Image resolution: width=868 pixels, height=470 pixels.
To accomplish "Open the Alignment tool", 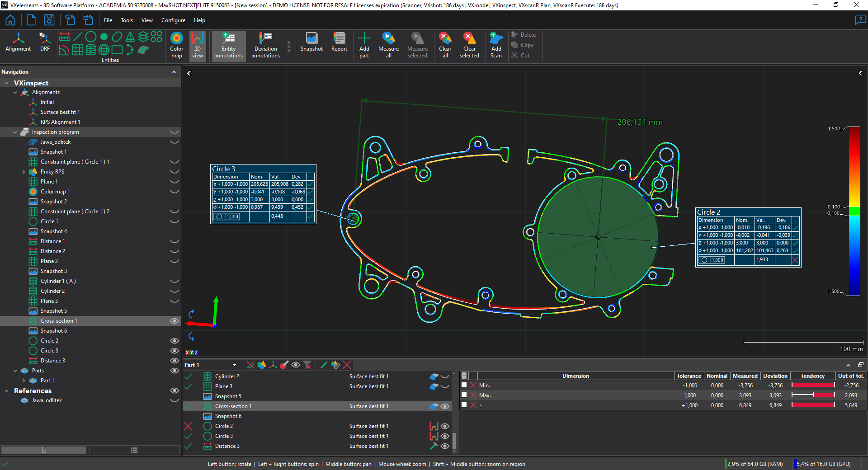I will click(18, 42).
